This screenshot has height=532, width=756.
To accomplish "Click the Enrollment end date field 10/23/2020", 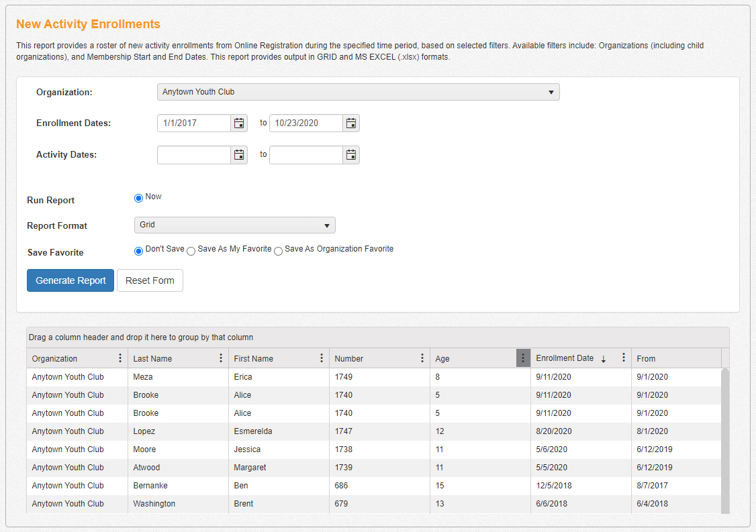I will [x=306, y=123].
